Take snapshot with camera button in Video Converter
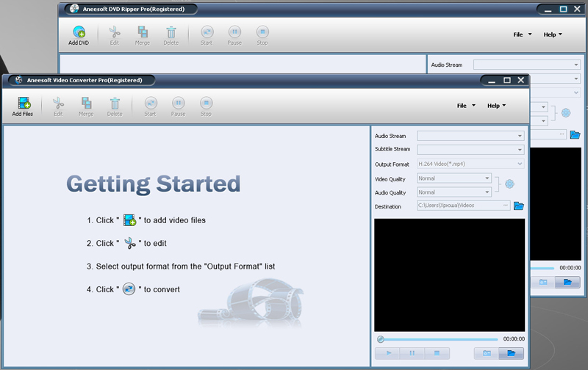This screenshot has height=370, width=588. (487, 353)
